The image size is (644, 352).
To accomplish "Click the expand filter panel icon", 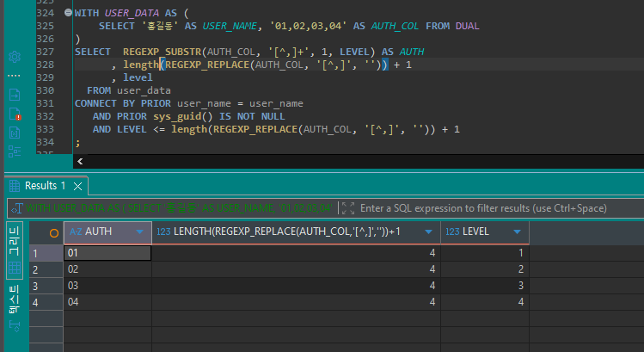I will click(348, 208).
